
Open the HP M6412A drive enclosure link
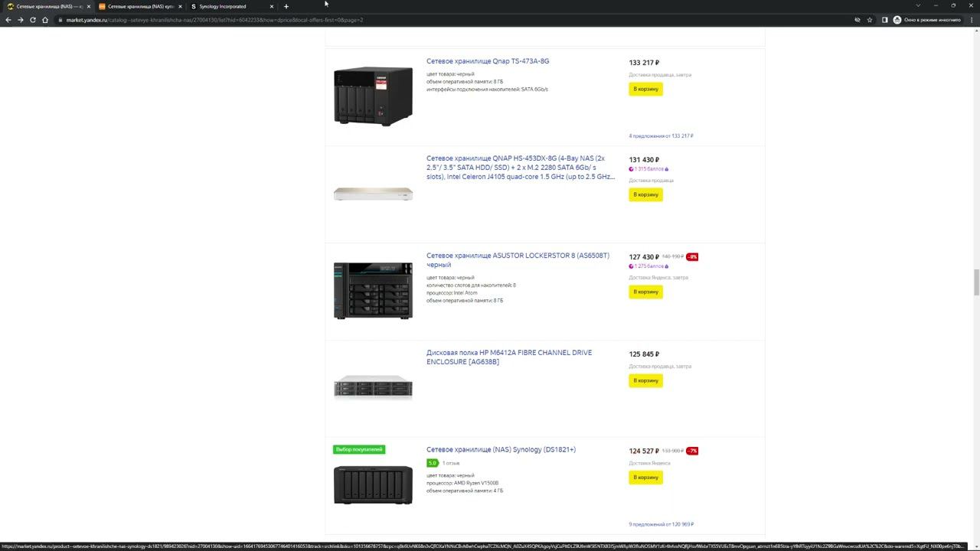509,357
